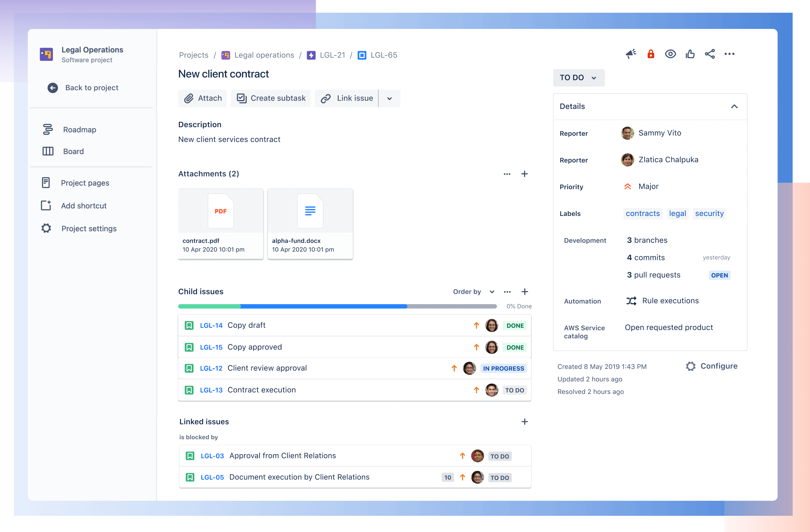Click the Board navigation icon
Screen dimensions: 810x532
coord(47,151)
